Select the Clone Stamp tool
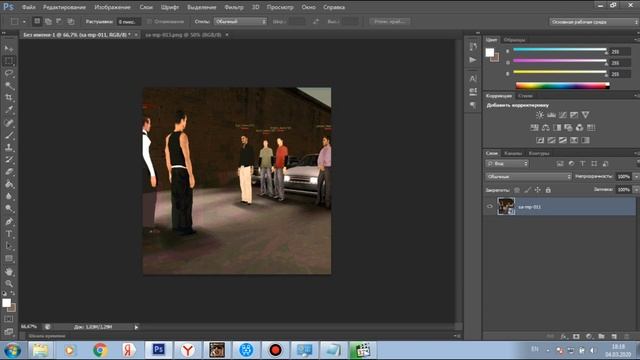This screenshot has width=640, height=360. 9,147
